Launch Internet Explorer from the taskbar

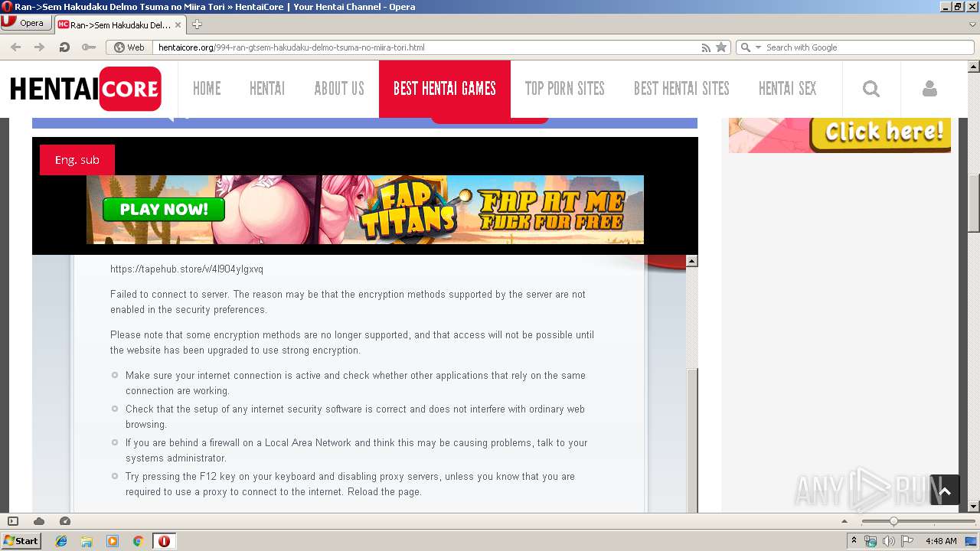[61, 541]
